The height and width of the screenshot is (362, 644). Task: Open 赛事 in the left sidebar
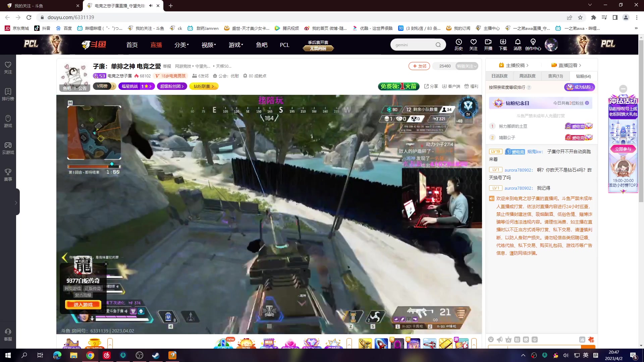[8, 175]
